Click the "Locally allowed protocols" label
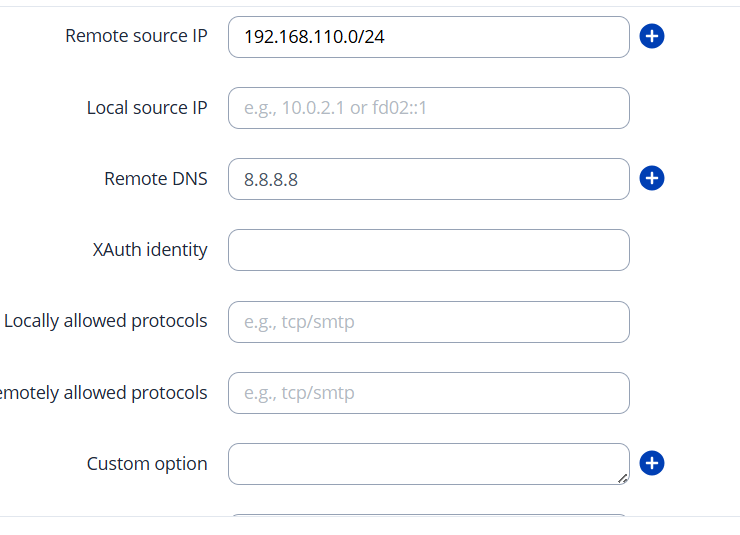 pyautogui.click(x=106, y=321)
